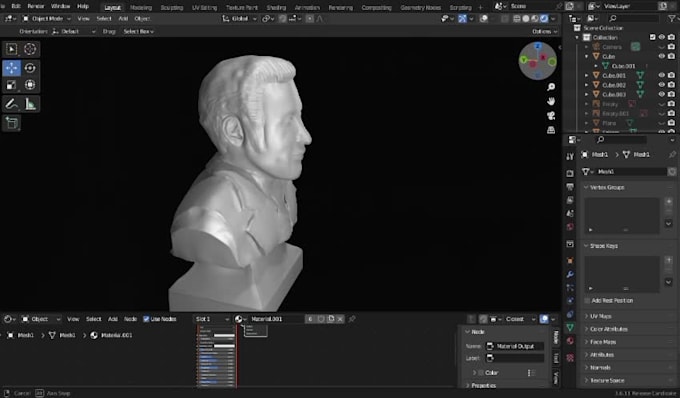Activate the Transform tool
This screenshot has width=680, height=398.
[30, 85]
